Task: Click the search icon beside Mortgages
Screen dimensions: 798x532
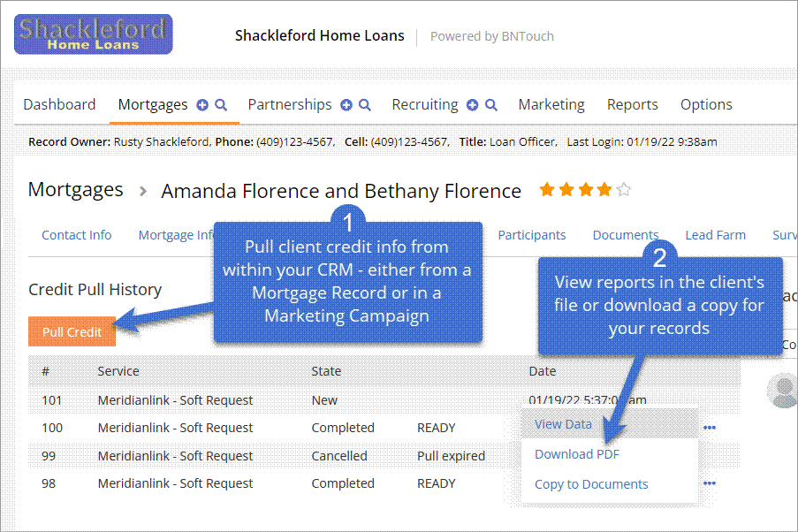Action: pos(221,104)
